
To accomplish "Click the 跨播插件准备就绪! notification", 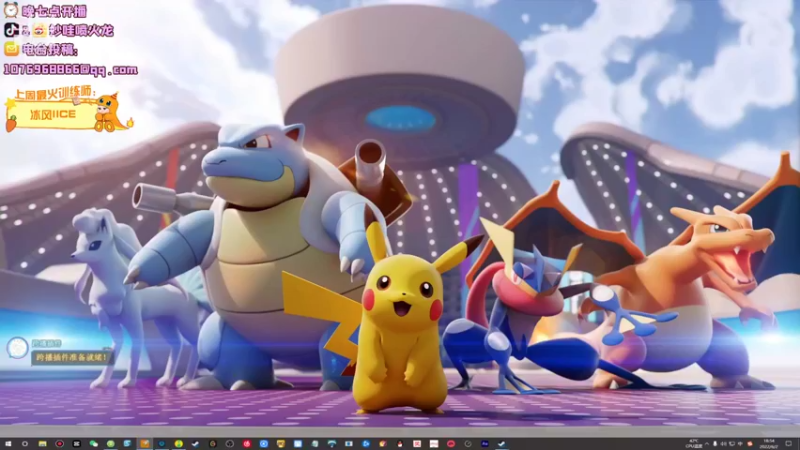I will click(71, 358).
